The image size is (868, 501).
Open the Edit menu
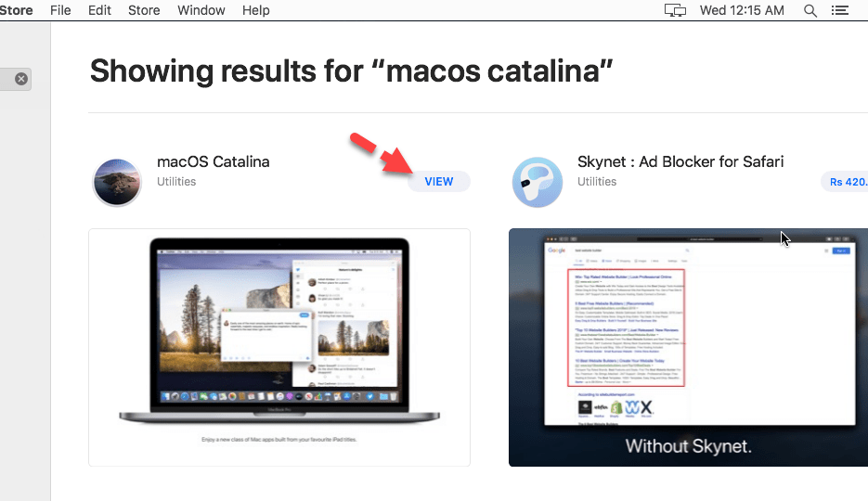tap(99, 11)
